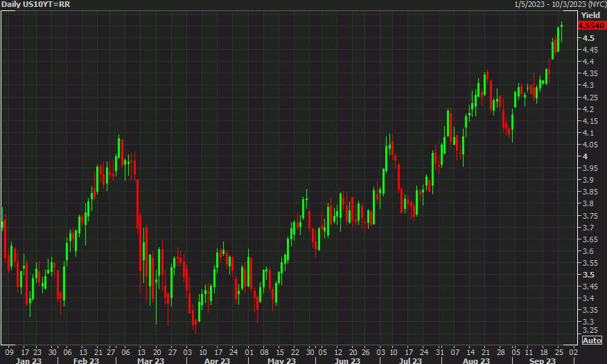The height and width of the screenshot is (364, 607).
Task: Select the 4.15 yield axis label
Action: click(x=590, y=121)
